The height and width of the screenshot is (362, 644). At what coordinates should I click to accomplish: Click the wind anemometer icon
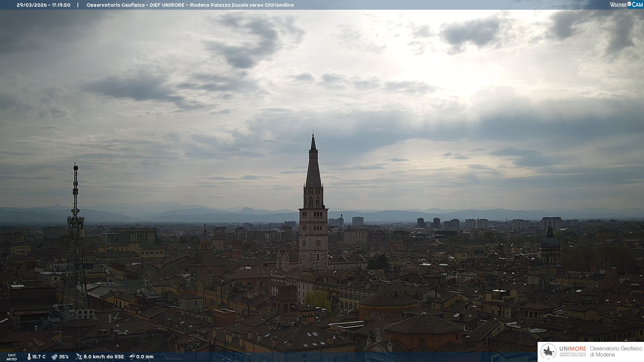pyautogui.click(x=79, y=357)
